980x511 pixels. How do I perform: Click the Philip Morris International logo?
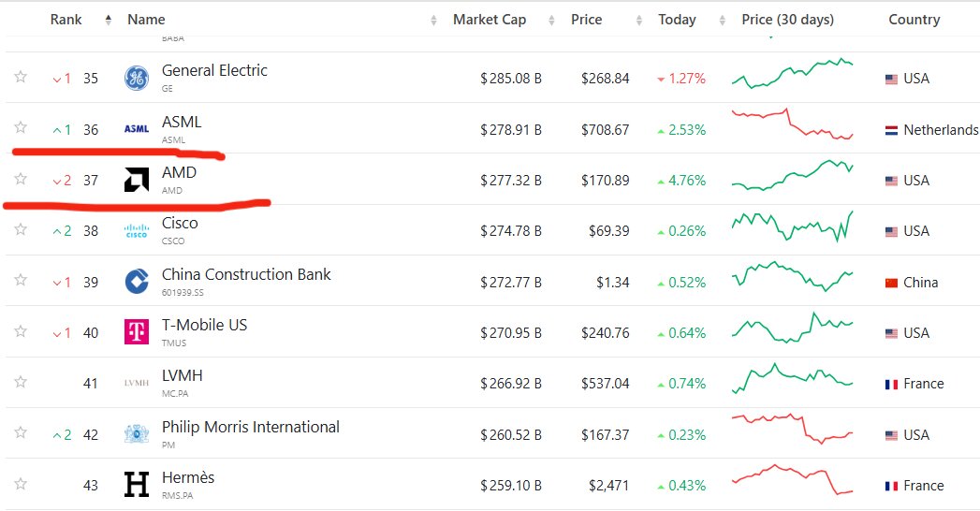tap(137, 434)
